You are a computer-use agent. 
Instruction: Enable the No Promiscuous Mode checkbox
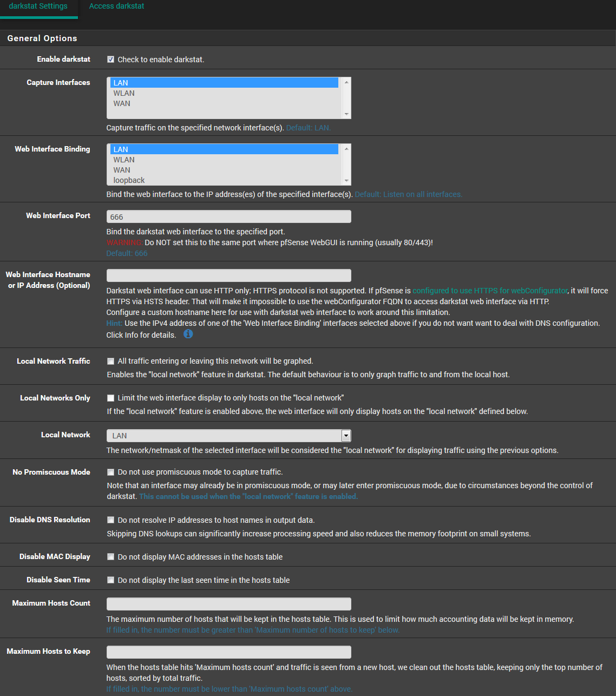click(110, 472)
